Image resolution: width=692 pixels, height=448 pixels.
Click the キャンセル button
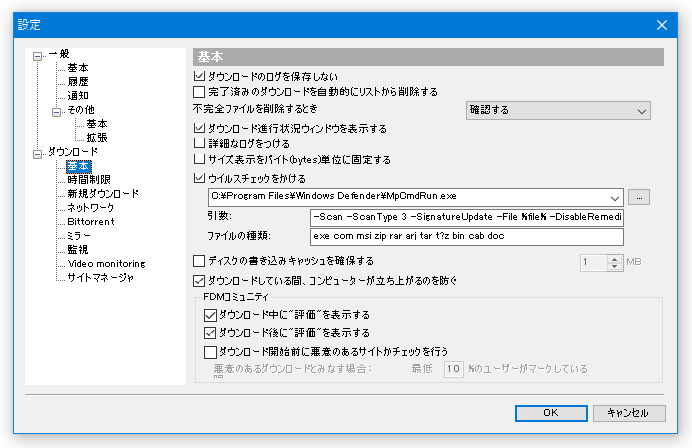[628, 413]
